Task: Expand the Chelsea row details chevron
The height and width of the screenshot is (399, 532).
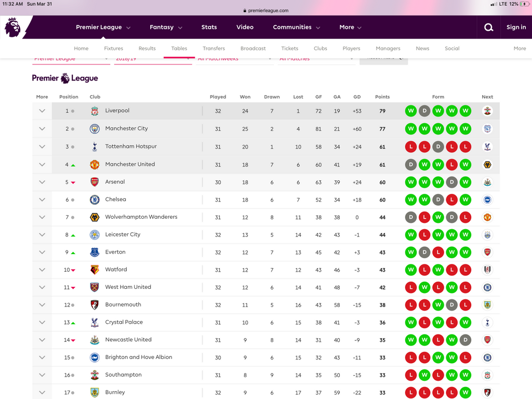Action: tap(42, 199)
